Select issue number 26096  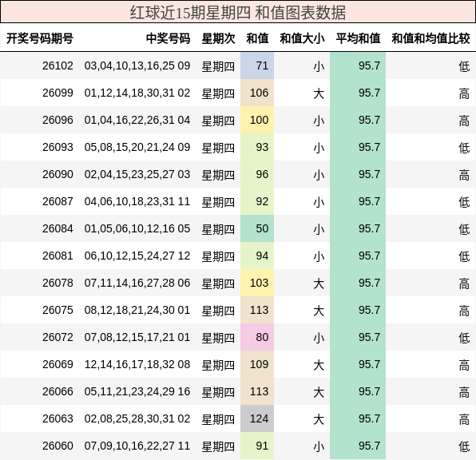coord(58,121)
